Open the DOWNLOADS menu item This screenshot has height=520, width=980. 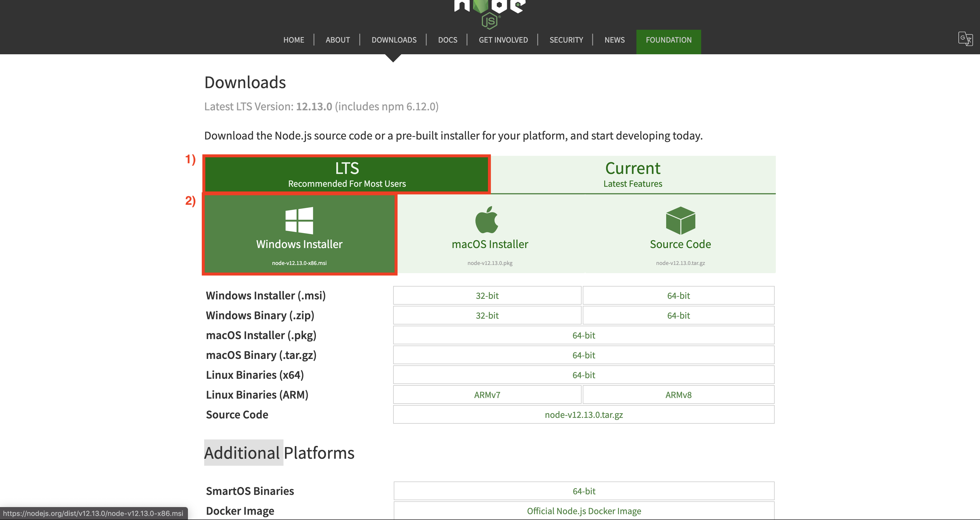click(x=394, y=40)
